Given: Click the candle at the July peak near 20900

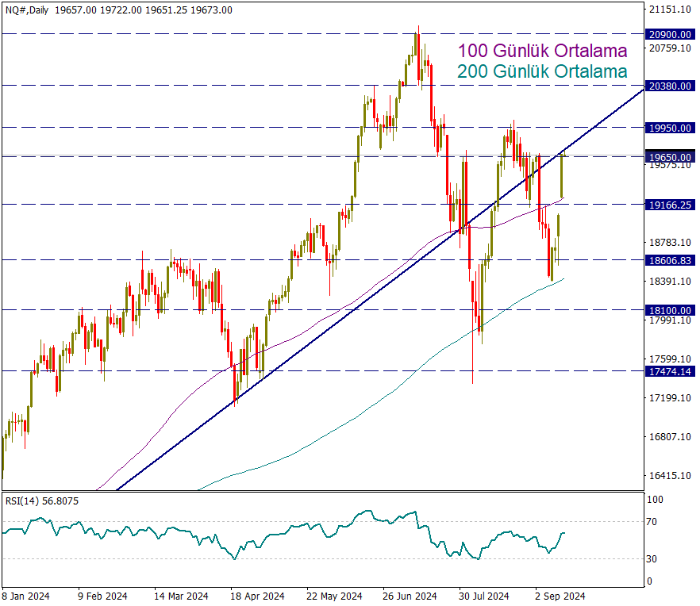Looking at the screenshot, I should point(418,54).
